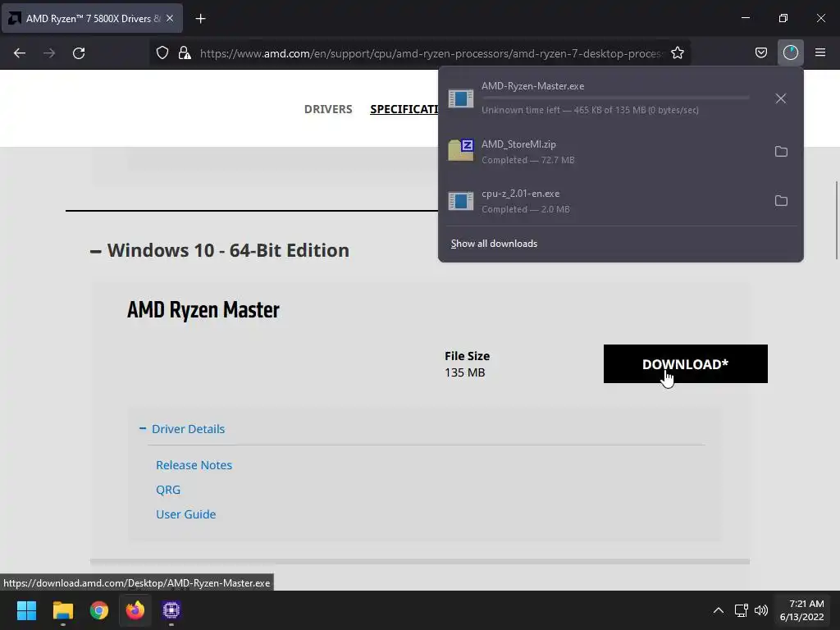The width and height of the screenshot is (840, 630).
Task: Open the tracking protection shield icon
Action: (162, 53)
